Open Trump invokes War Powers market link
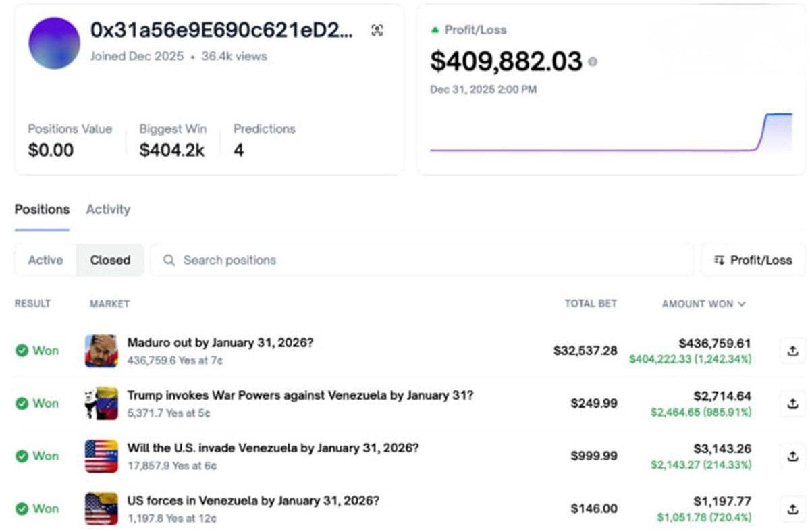810x532 pixels. [300, 396]
